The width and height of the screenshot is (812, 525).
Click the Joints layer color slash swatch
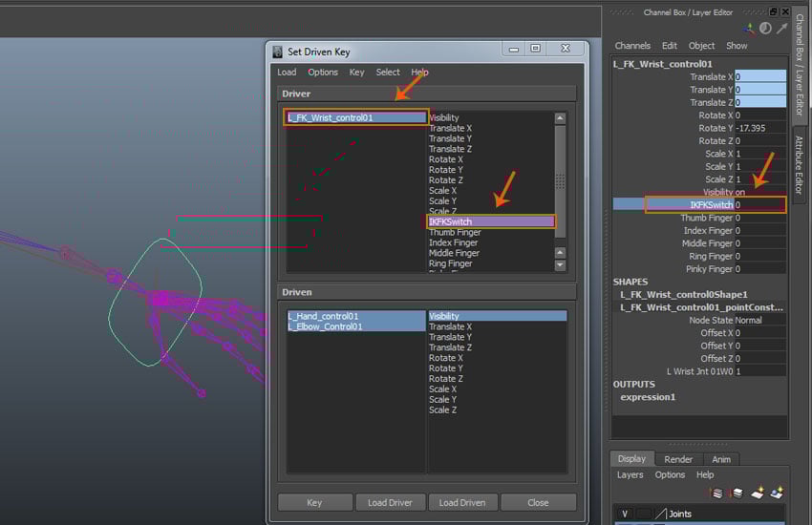(661, 514)
